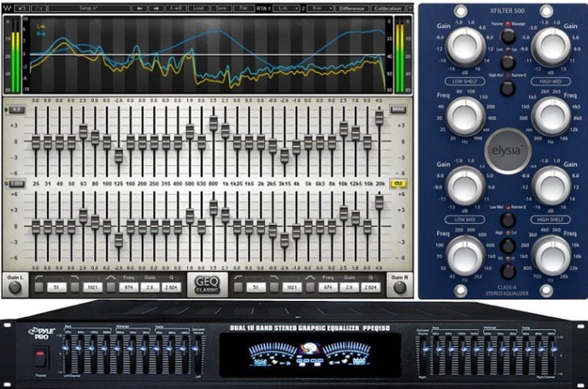Toggle Xfilter Hit It bottom switch
This screenshot has height=389, width=588.
tap(508, 271)
